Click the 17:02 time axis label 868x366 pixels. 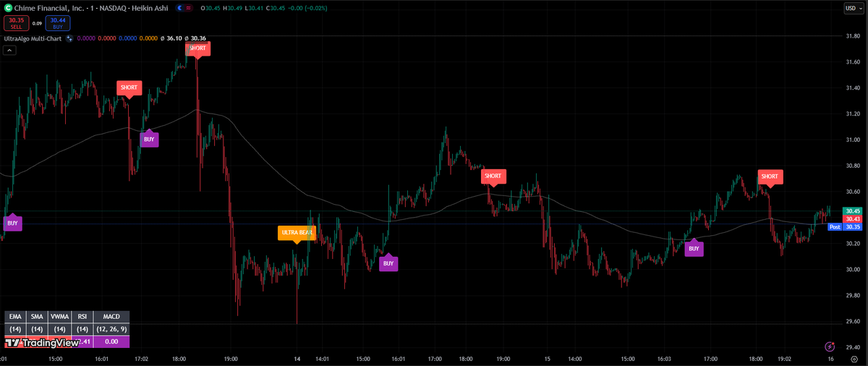(x=141, y=358)
